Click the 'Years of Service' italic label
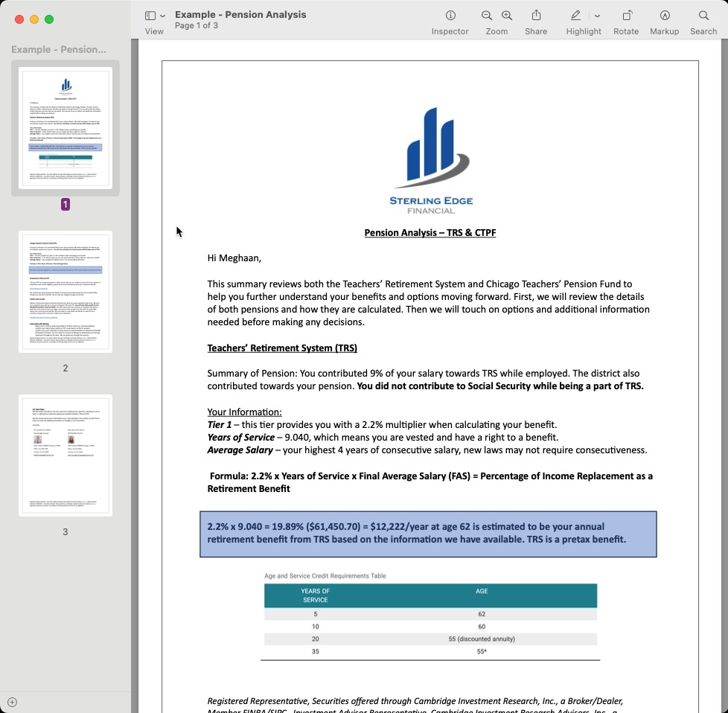This screenshot has height=713, width=728. (x=240, y=438)
